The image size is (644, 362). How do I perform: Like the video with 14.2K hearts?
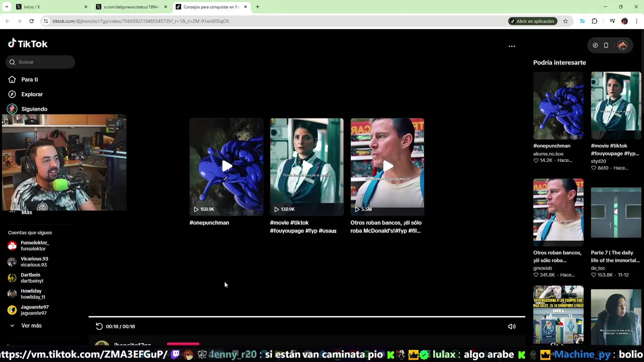536,160
